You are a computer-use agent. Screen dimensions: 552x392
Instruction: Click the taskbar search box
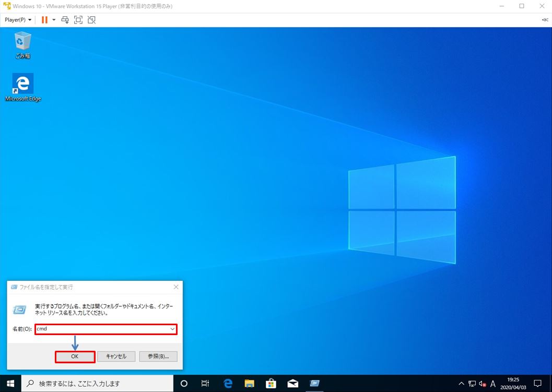point(98,384)
